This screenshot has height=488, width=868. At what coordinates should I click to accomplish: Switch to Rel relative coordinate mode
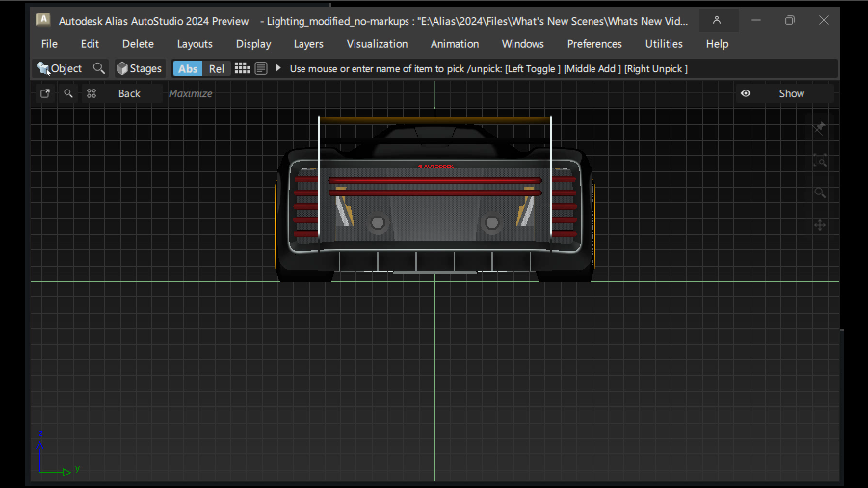tap(217, 68)
